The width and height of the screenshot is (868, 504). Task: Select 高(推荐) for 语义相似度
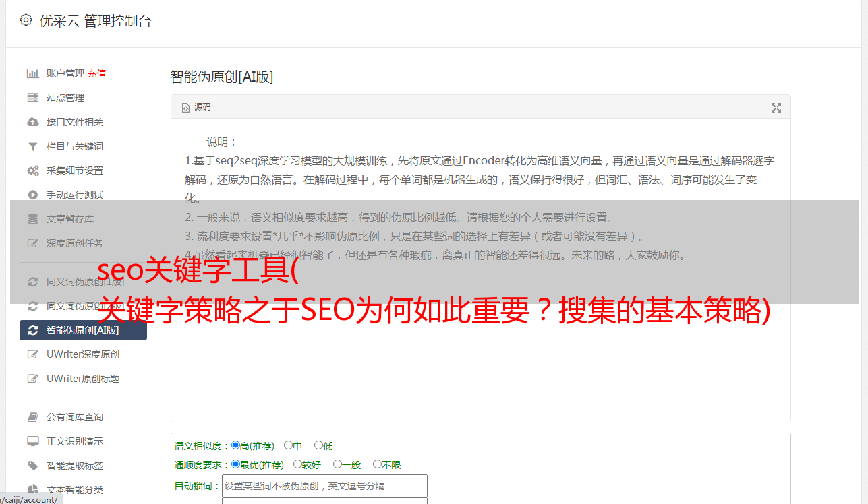tap(235, 445)
